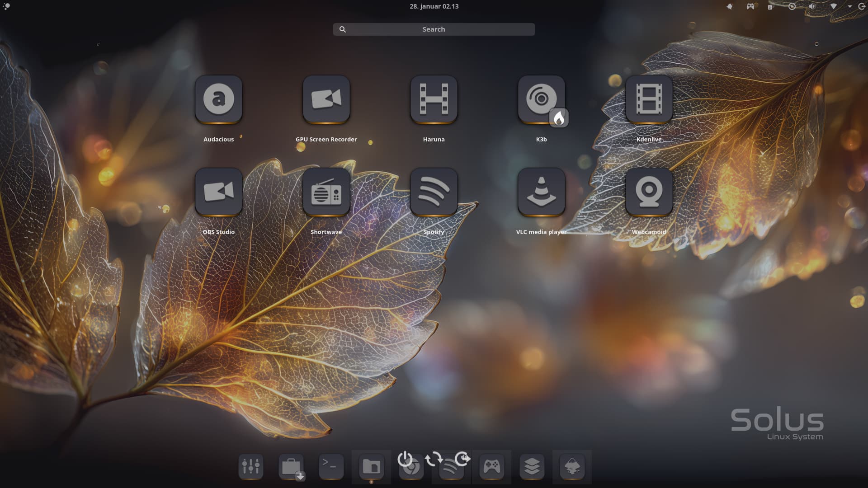Click the power off button
Screen dimensions: 868x488
pos(405,459)
